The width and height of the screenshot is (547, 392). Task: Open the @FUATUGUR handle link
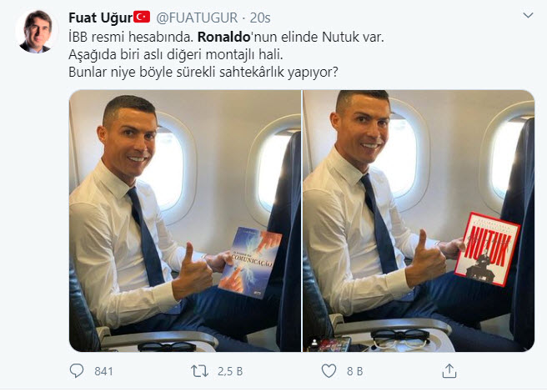197,18
